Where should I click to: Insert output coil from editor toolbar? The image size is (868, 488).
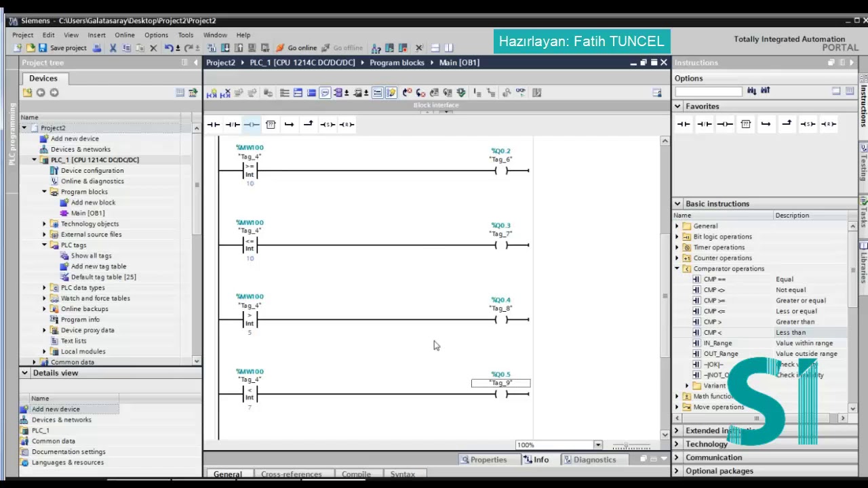(252, 124)
